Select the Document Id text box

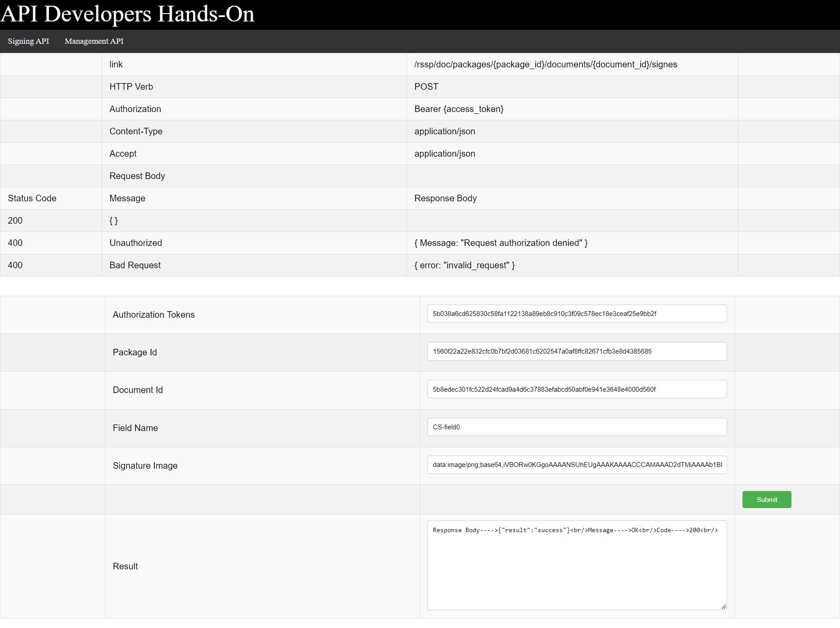click(x=577, y=389)
